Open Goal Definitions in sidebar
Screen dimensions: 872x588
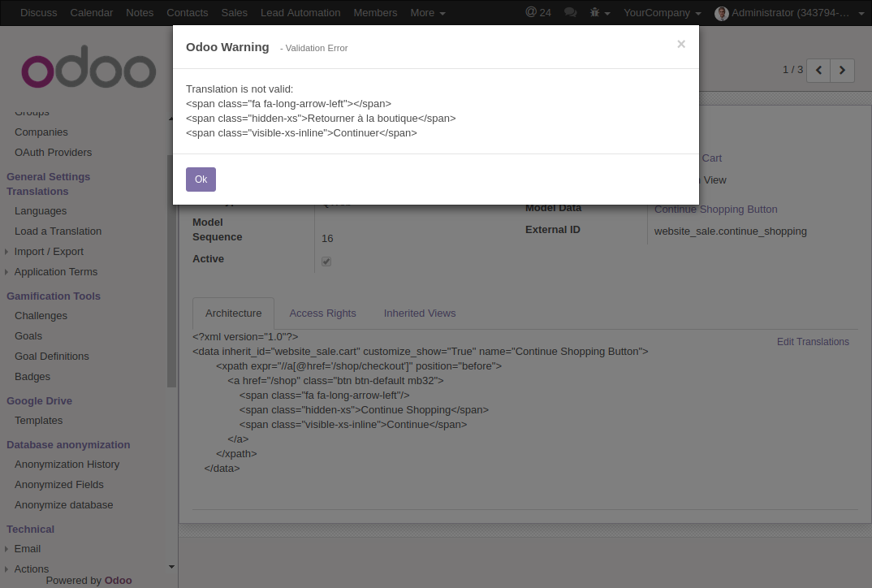click(52, 356)
